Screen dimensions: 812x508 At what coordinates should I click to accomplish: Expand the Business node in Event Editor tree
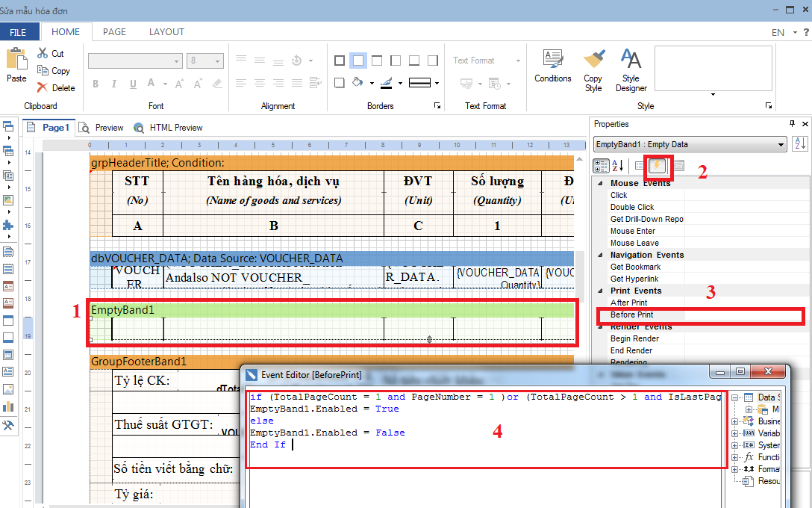pyautogui.click(x=735, y=421)
